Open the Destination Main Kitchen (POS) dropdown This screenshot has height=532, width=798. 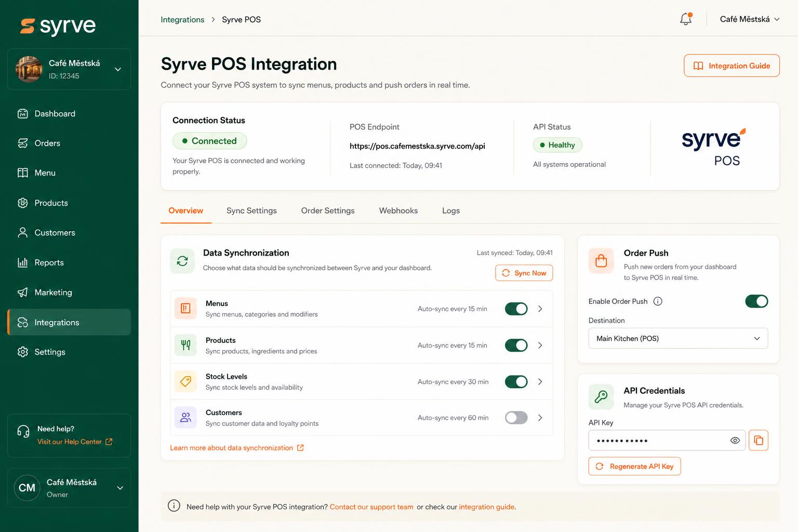tap(678, 339)
